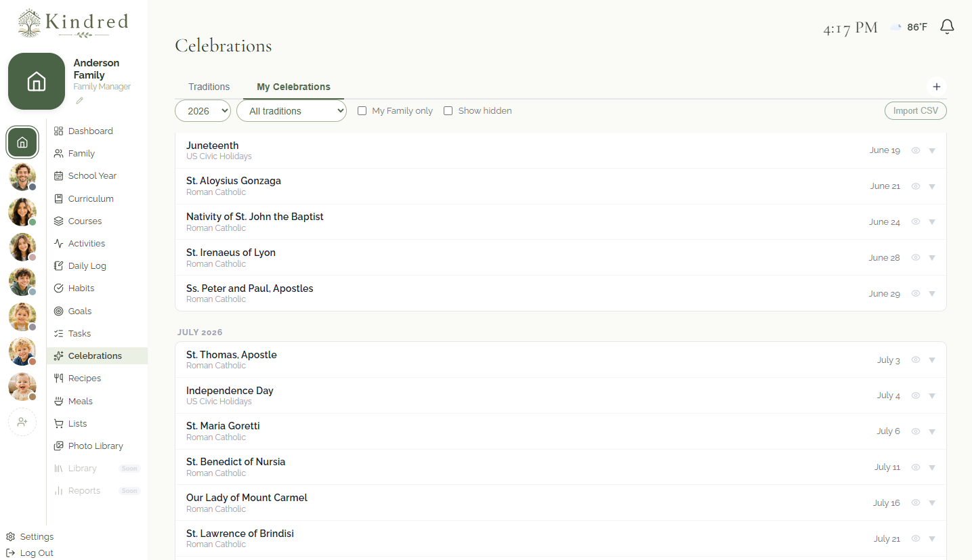
Task: Expand the St. Benedict of Nursia row arrow
Action: click(932, 467)
